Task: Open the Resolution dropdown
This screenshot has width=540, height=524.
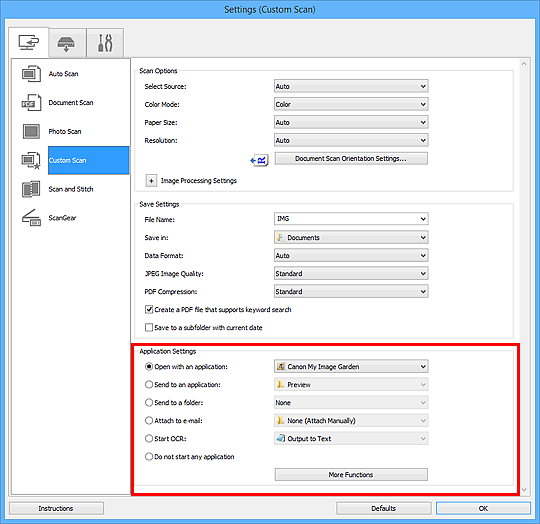Action: [351, 140]
